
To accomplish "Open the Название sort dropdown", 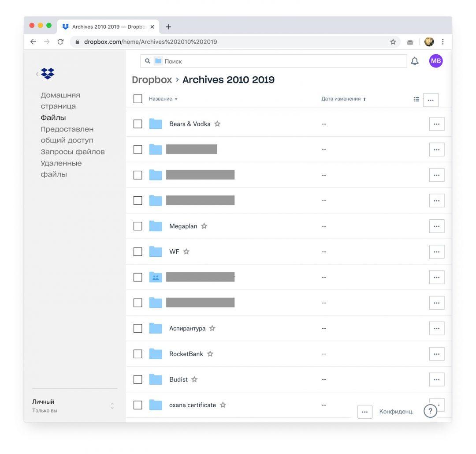I will tap(163, 99).
